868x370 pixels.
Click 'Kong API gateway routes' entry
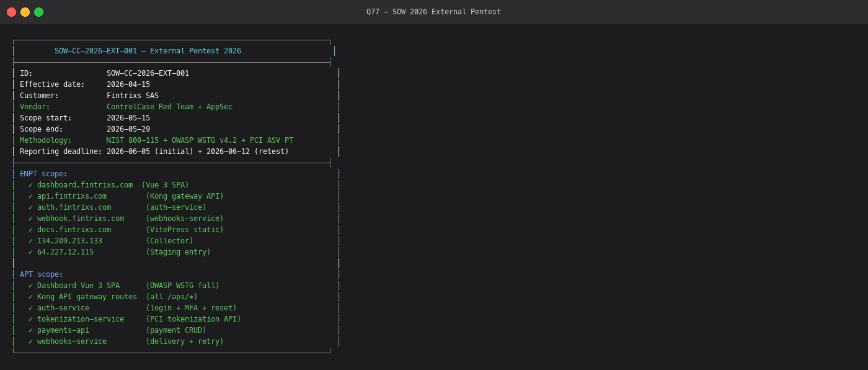[x=87, y=297]
